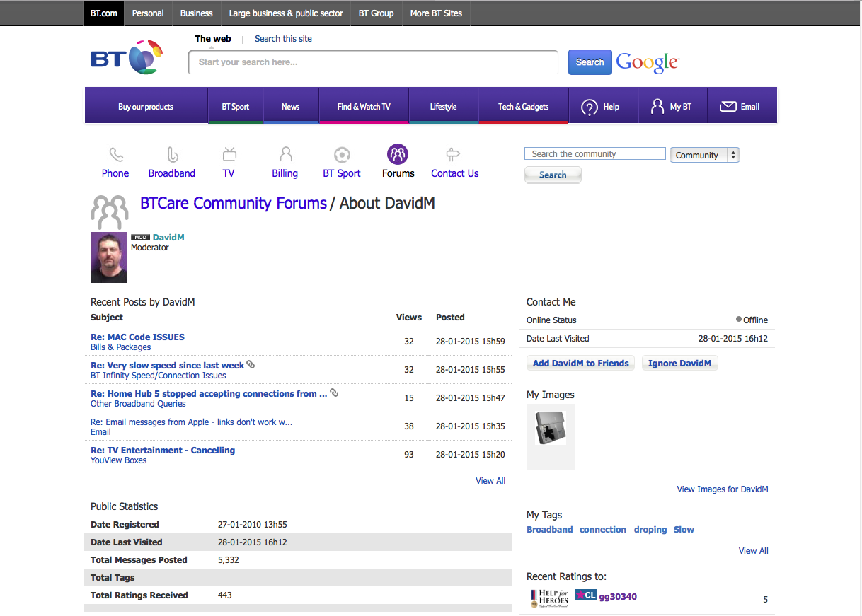Open the Billing person icon

pyautogui.click(x=285, y=154)
